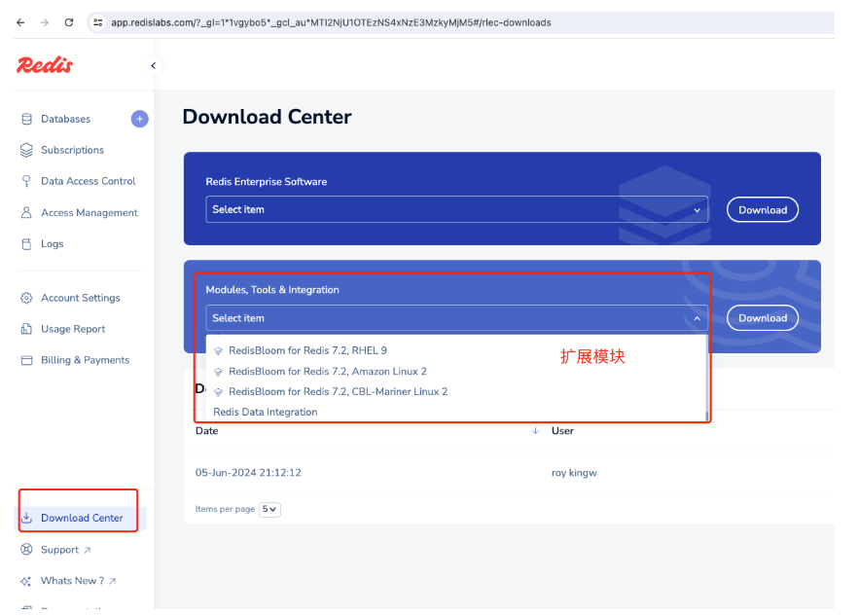
Task: Click the Subscriptions layers icon
Action: coord(26,150)
